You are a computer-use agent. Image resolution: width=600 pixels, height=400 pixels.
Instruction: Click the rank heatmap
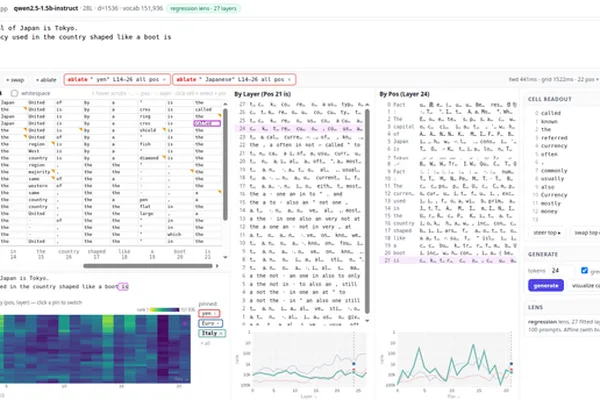tap(95, 349)
